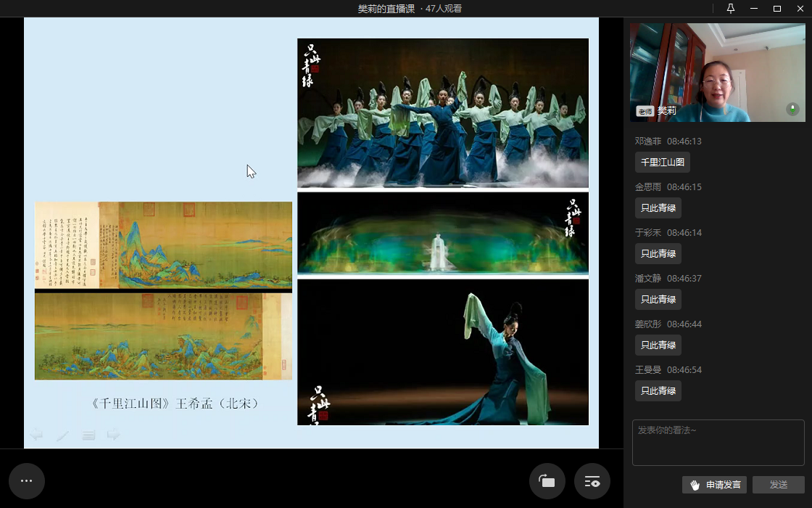Viewport: 812px width, 508px height.
Task: Focus the 发表你的看法 chat input box
Action: 718,443
